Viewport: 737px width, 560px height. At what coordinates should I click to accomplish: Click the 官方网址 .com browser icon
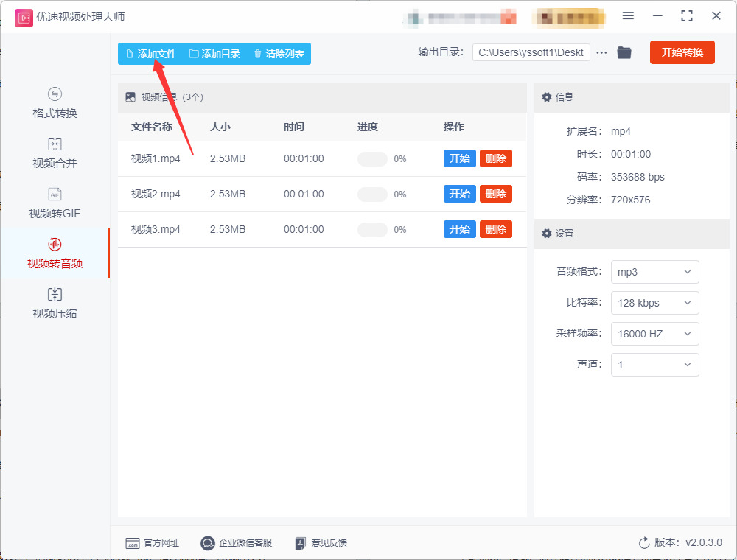133,544
